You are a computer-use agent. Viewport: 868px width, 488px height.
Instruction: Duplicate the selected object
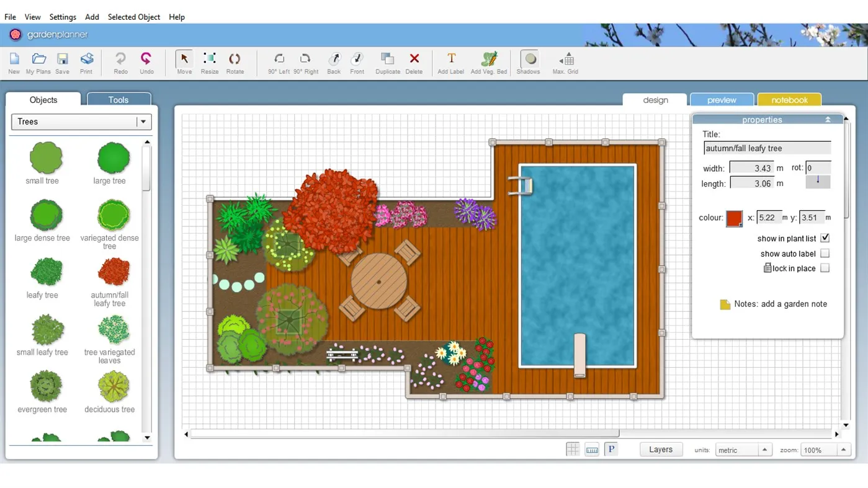coord(387,62)
